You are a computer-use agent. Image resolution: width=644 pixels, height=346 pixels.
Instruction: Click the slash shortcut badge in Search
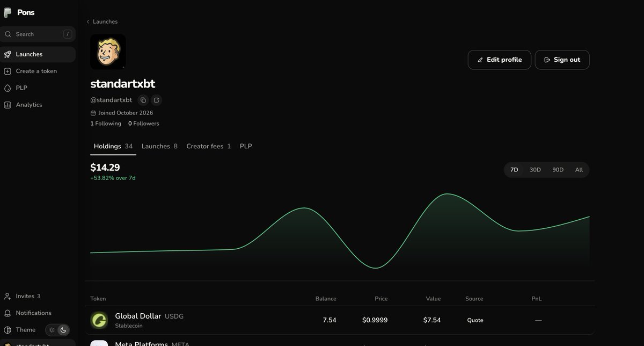tap(67, 34)
